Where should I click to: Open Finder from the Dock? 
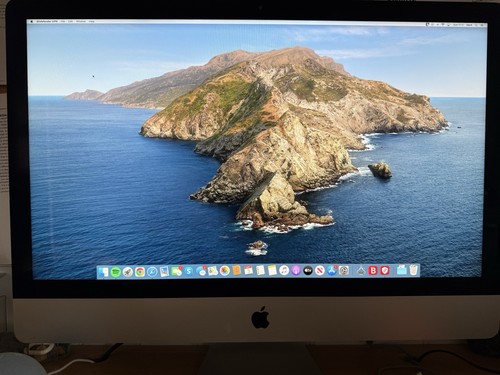(x=103, y=272)
